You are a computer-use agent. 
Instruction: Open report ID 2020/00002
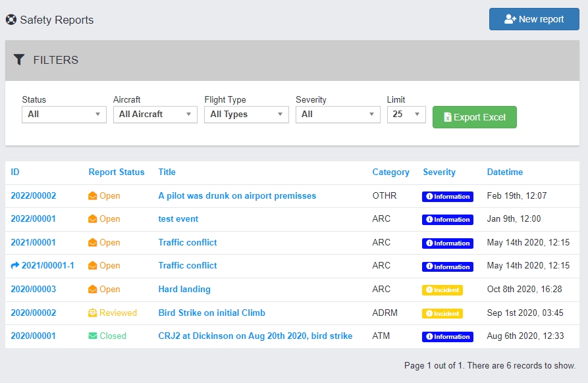(34, 313)
